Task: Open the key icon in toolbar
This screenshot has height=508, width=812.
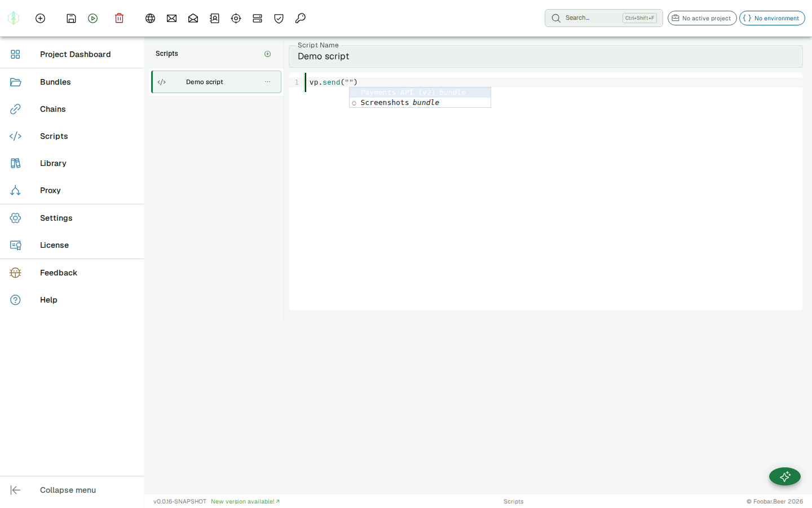Action: (x=300, y=18)
